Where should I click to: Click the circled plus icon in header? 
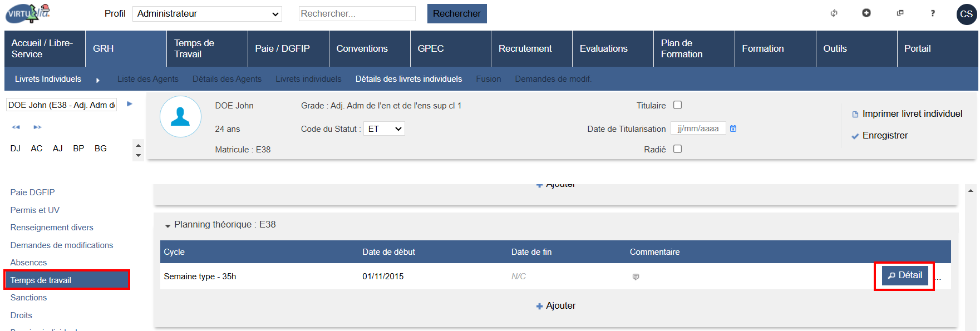(866, 13)
